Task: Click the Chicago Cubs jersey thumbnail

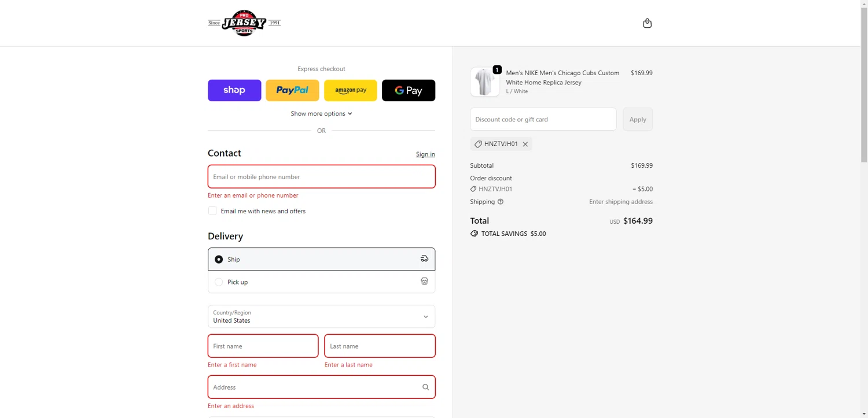Action: (x=485, y=82)
